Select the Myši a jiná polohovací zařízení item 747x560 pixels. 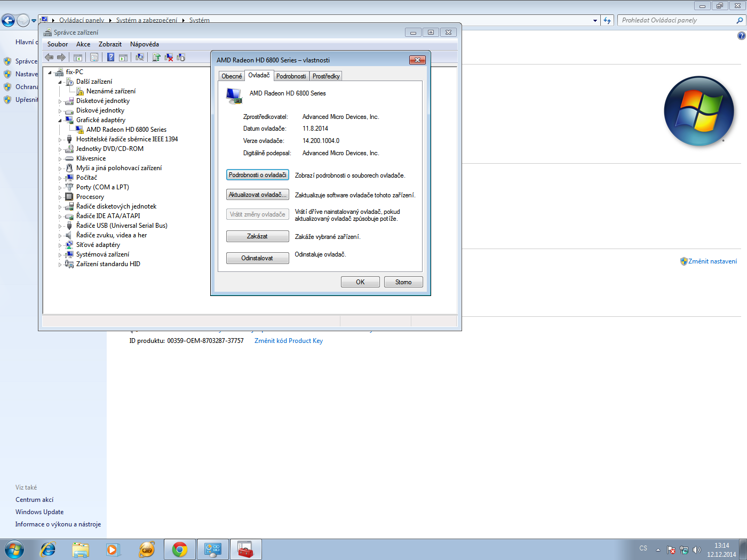click(119, 168)
